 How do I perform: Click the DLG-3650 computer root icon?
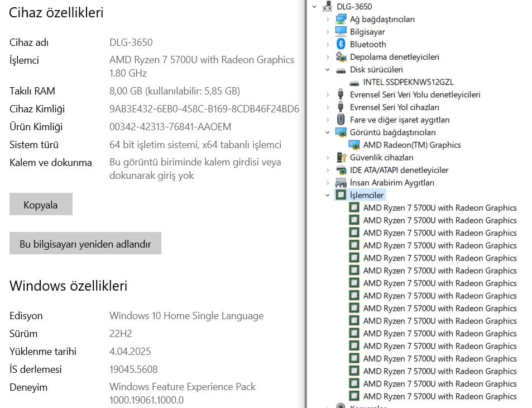click(328, 7)
